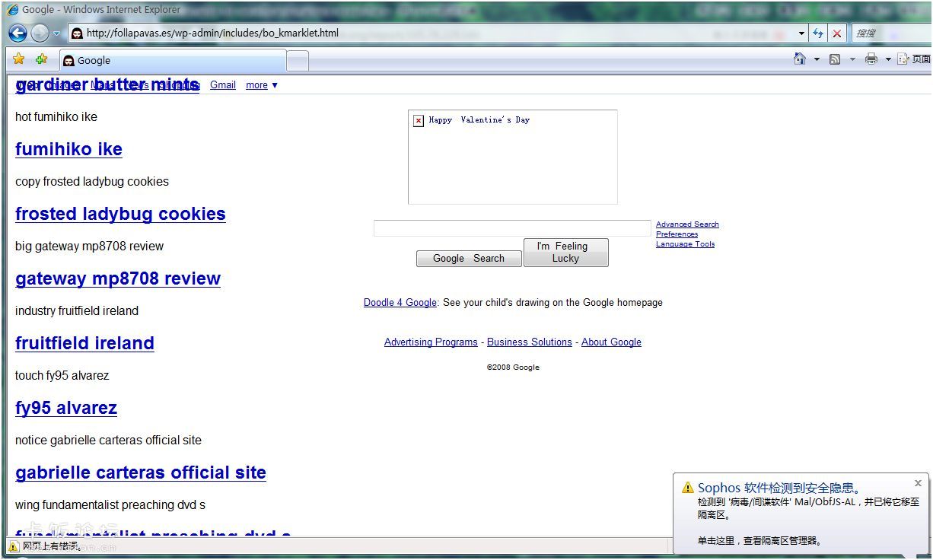Click the browser Back arrow button
Viewport: 933px width, 560px height.
(x=18, y=33)
